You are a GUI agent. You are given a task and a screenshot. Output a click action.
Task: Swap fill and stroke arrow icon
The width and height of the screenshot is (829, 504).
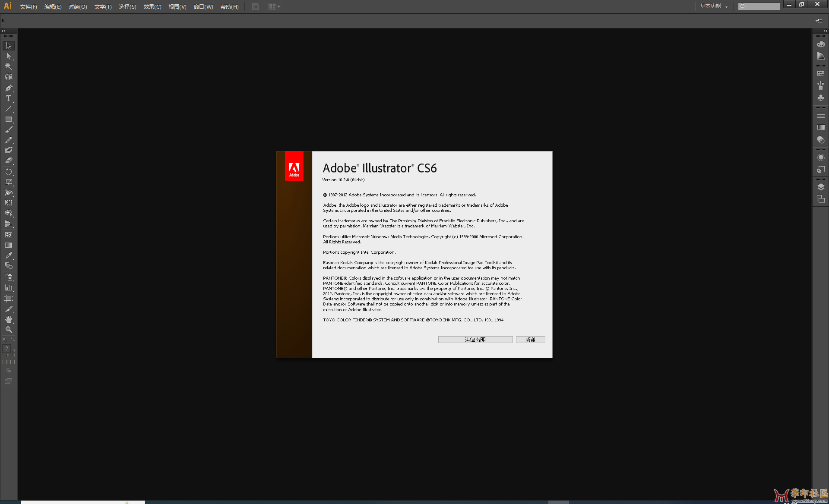[x=13, y=340]
